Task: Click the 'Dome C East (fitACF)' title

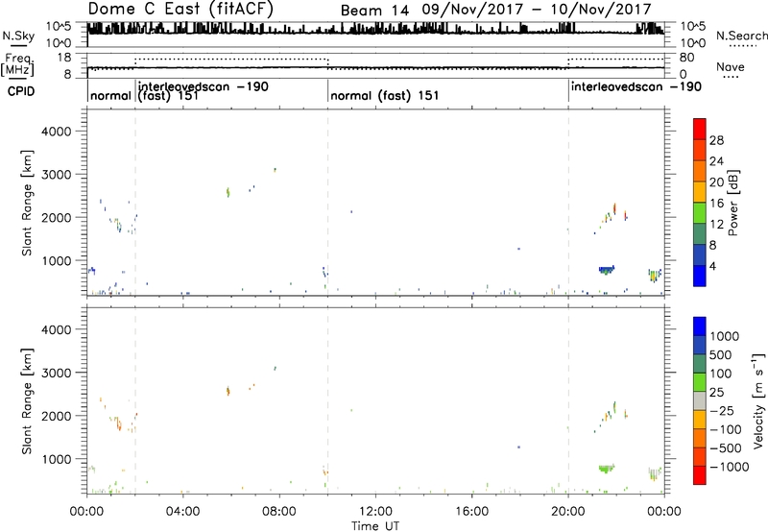Action: (x=180, y=9)
